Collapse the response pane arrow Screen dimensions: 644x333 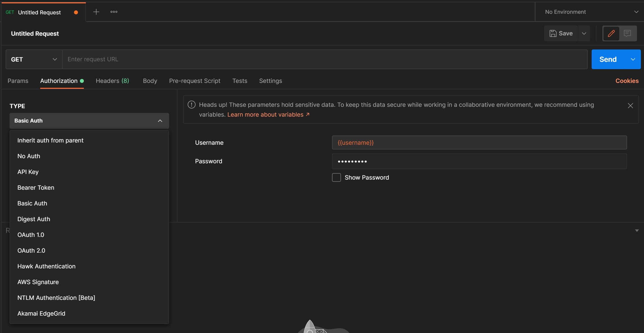click(x=637, y=230)
